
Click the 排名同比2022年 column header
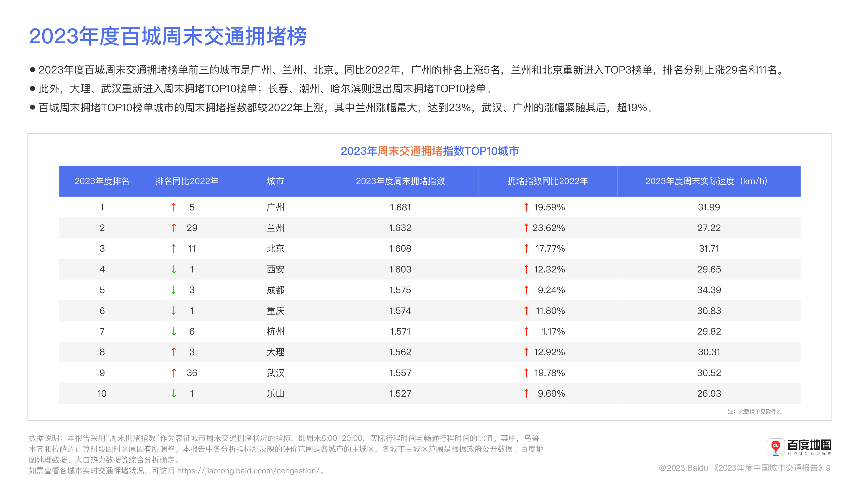pyautogui.click(x=187, y=181)
